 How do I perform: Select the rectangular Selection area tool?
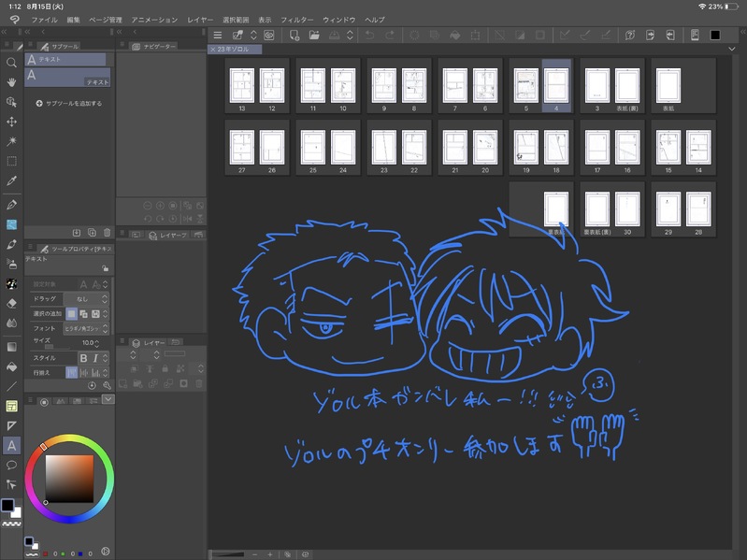(11, 161)
